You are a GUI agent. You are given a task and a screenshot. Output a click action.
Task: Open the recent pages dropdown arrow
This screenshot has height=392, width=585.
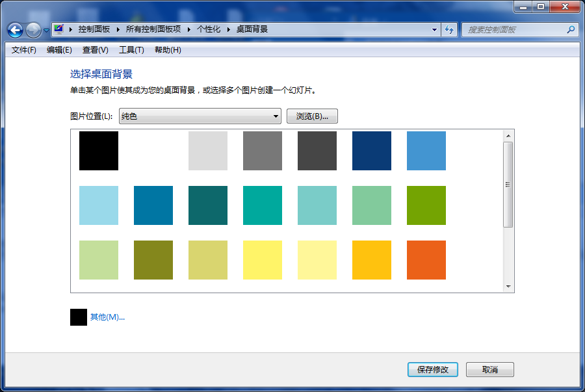pyautogui.click(x=46, y=31)
